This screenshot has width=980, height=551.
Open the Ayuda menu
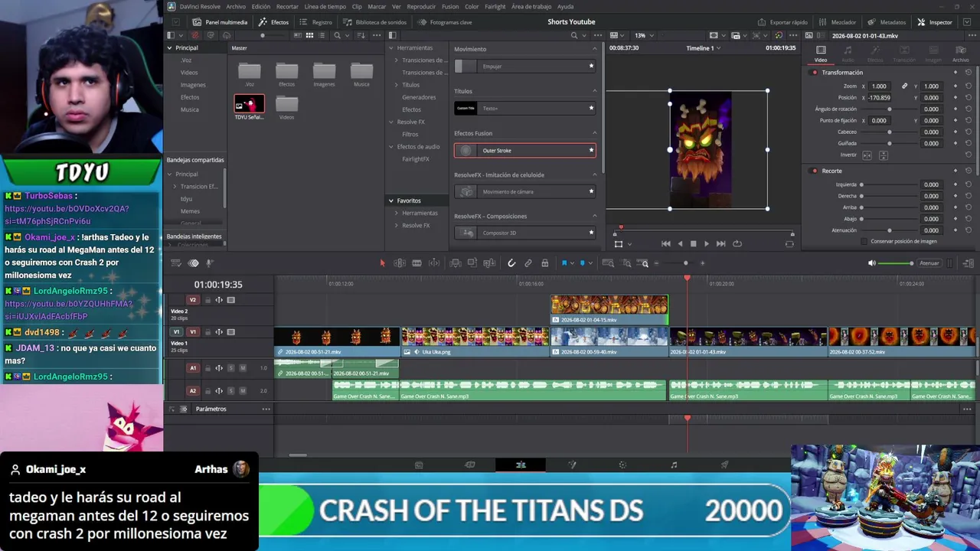tap(565, 7)
